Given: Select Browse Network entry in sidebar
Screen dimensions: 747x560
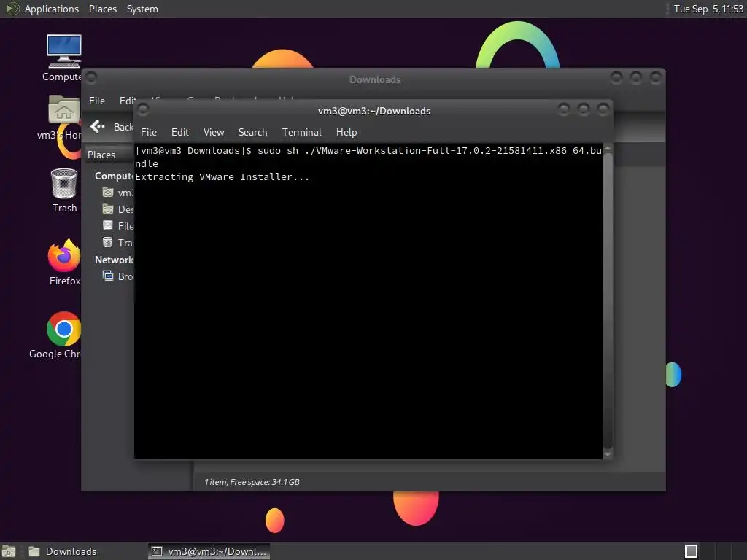Looking at the screenshot, I should tap(118, 276).
